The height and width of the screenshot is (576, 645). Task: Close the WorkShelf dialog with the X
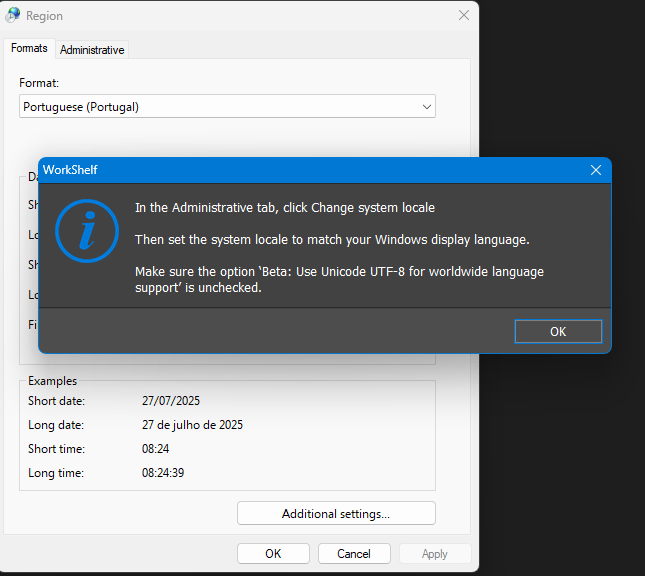click(x=596, y=170)
